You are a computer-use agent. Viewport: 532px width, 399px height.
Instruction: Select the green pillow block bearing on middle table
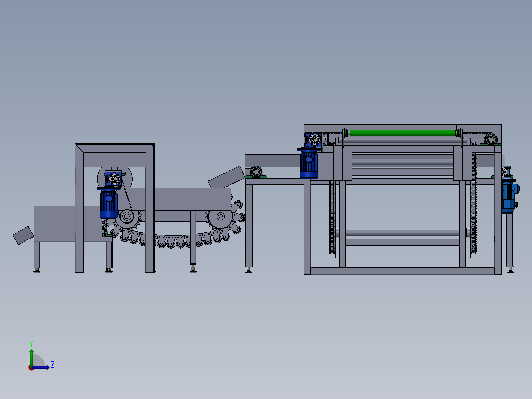(256, 172)
